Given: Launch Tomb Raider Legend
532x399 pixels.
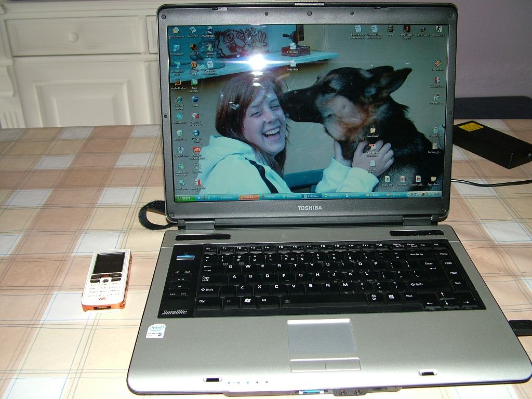Looking at the screenshot, I should point(406,30).
